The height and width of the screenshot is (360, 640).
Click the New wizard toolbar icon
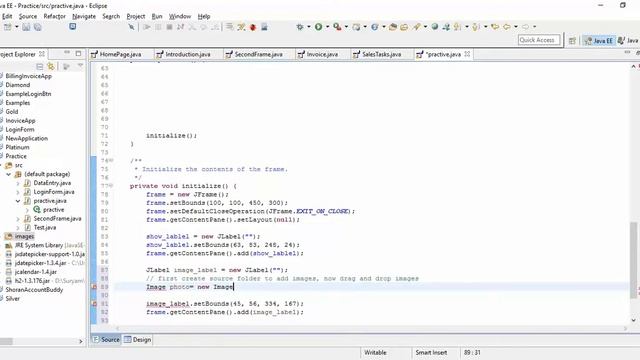[7, 27]
